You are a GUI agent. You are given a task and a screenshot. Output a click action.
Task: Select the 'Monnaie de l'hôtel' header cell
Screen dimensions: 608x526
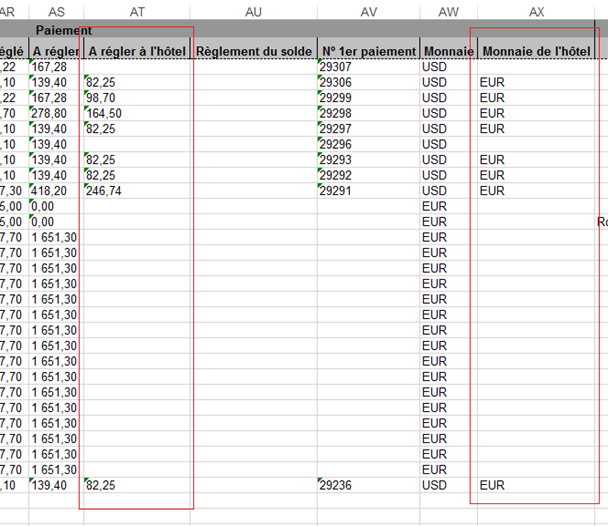pos(536,50)
